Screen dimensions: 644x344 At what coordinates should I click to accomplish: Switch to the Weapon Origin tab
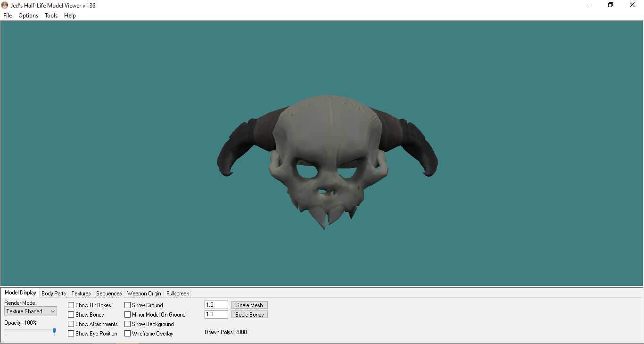point(144,294)
